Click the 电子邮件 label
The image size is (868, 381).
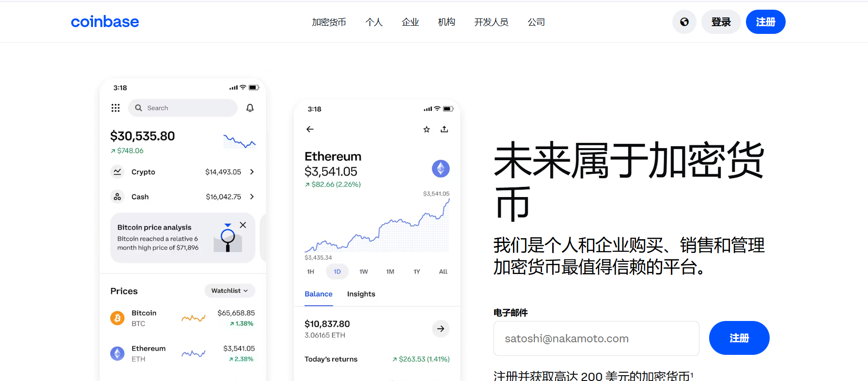pyautogui.click(x=511, y=313)
